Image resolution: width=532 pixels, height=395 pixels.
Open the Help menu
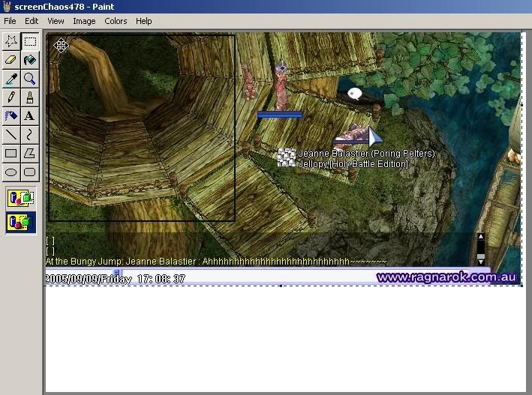pos(144,21)
